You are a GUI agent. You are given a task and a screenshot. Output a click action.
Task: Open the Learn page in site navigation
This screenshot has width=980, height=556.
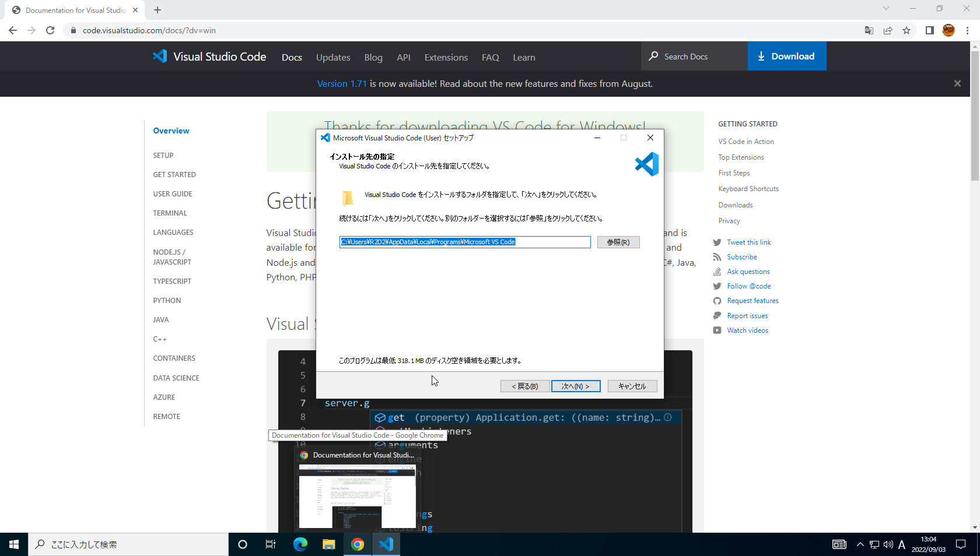tap(524, 57)
